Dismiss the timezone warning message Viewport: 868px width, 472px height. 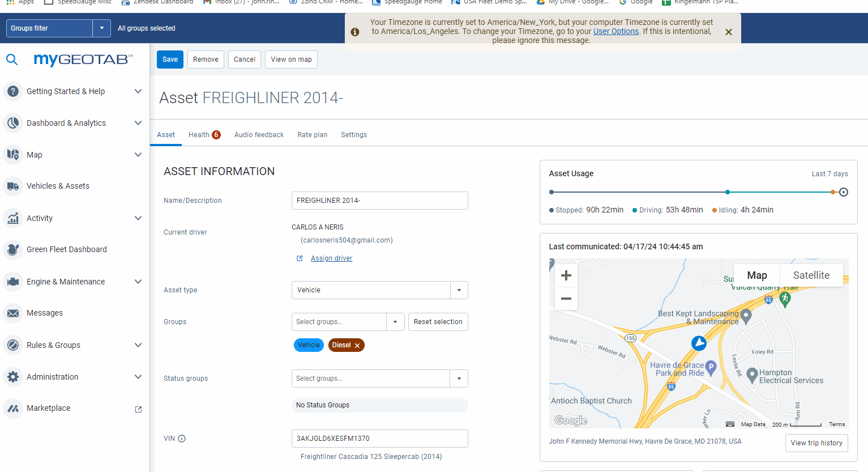coord(729,32)
